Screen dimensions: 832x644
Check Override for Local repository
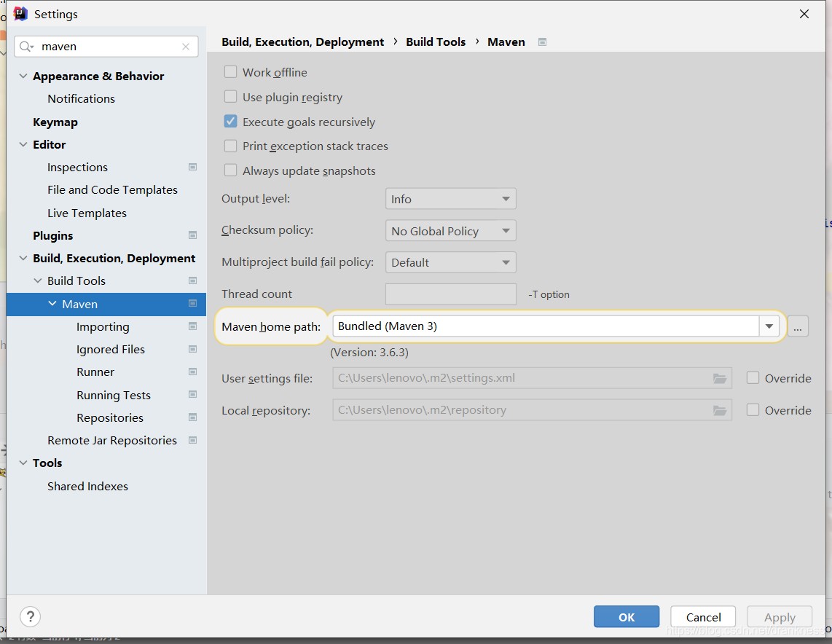pos(753,410)
